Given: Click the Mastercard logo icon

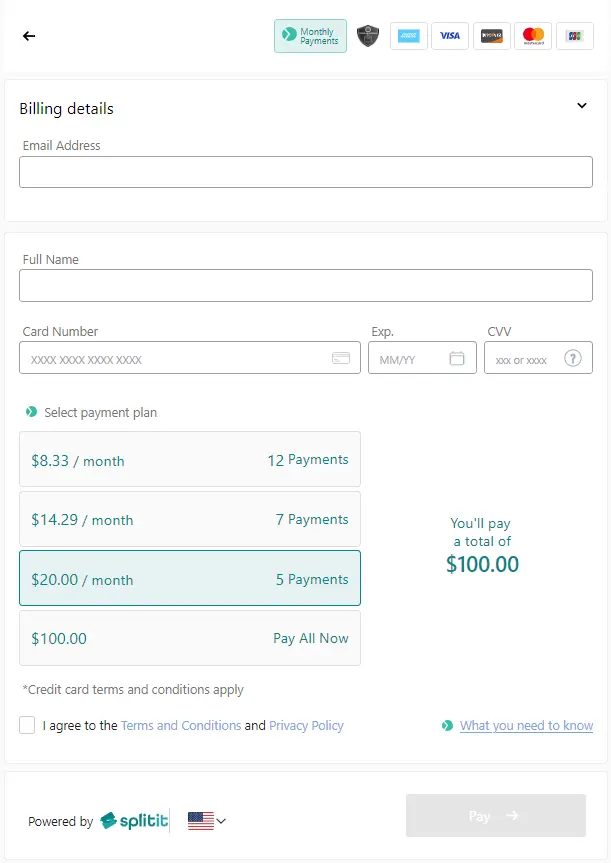Looking at the screenshot, I should (x=533, y=36).
